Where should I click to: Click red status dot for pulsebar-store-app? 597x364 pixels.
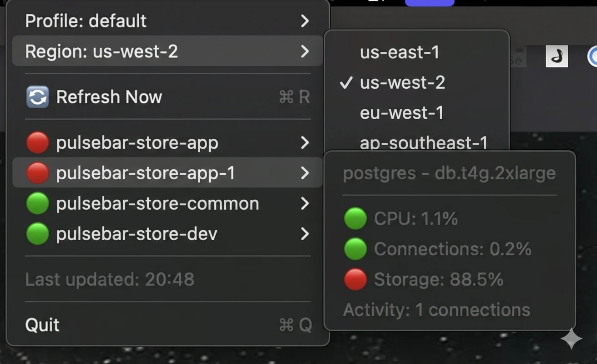(37, 143)
